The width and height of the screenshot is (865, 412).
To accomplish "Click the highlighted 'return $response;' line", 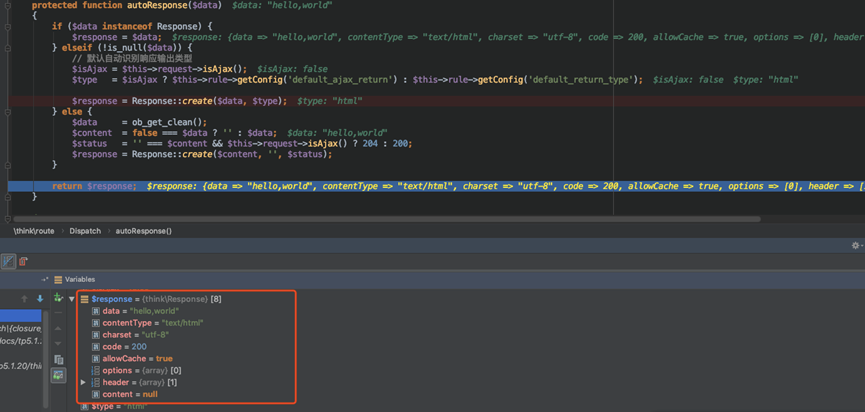I will [x=437, y=186].
